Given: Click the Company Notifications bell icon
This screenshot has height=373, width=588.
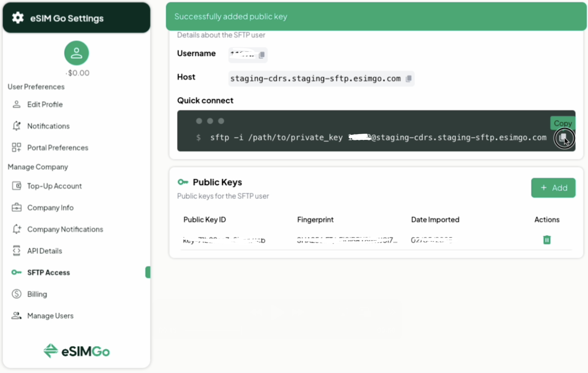Looking at the screenshot, I should (17, 229).
